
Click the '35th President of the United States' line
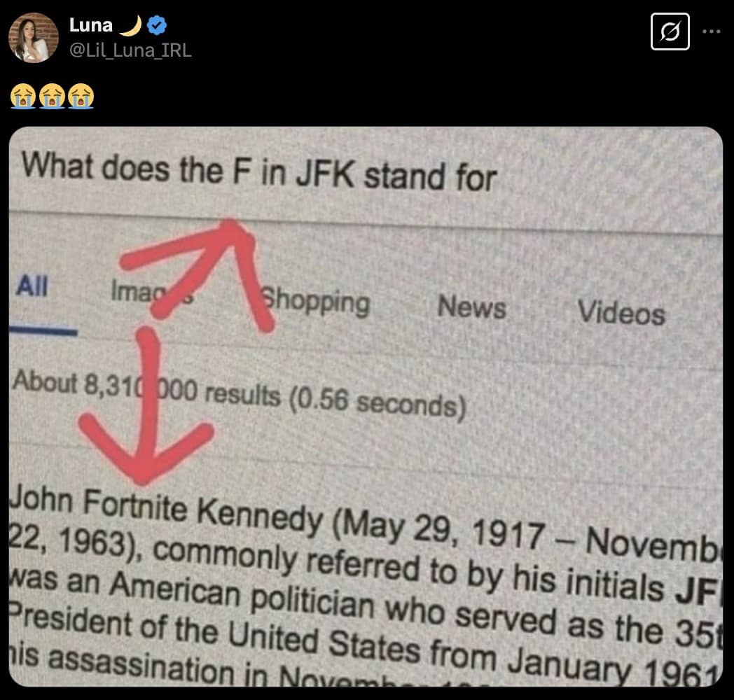click(365, 641)
